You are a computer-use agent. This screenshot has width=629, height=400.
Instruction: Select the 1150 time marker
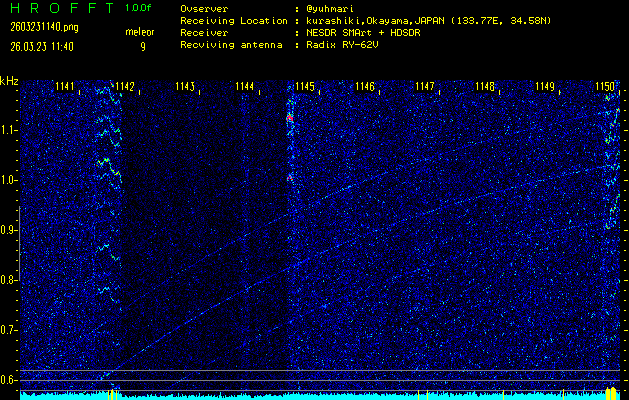[x=605, y=87]
